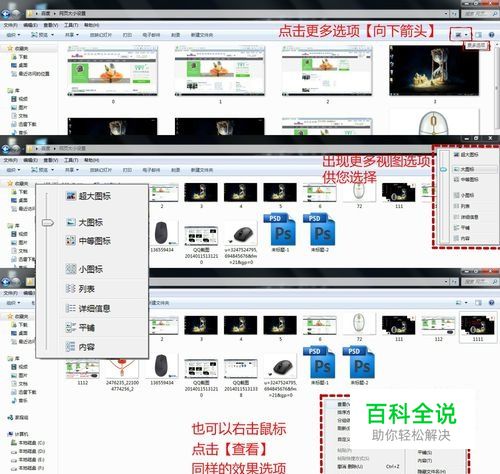Choose 列表 in the enlarged view menu
This screenshot has height=474, width=500.
(81, 289)
